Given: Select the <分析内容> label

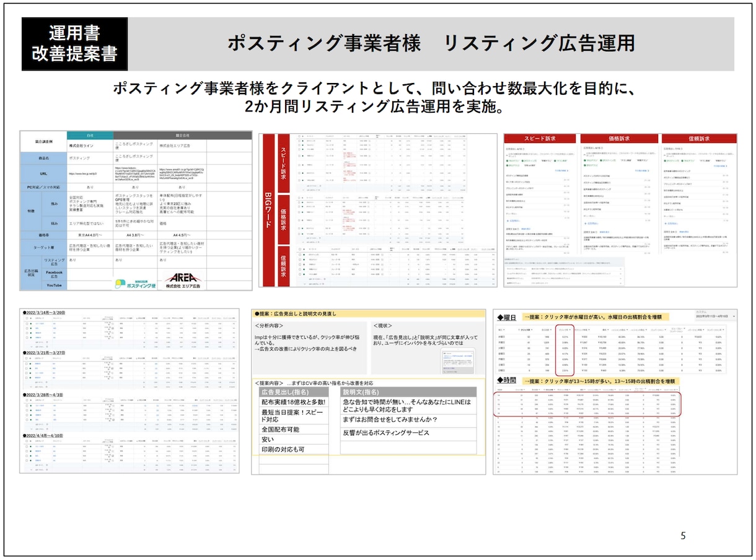Looking at the screenshot, I should pyautogui.click(x=270, y=325).
